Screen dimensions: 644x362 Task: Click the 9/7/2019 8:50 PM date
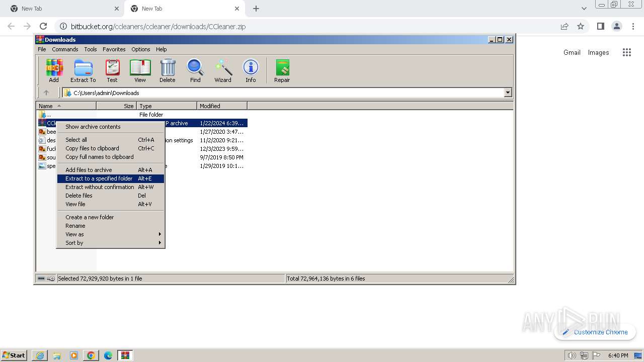(x=221, y=157)
